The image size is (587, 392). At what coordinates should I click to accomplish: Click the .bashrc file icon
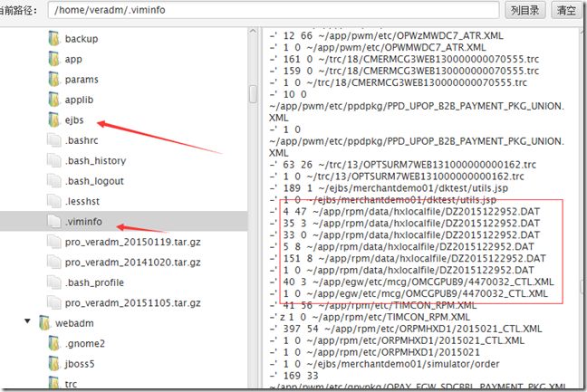(54, 140)
